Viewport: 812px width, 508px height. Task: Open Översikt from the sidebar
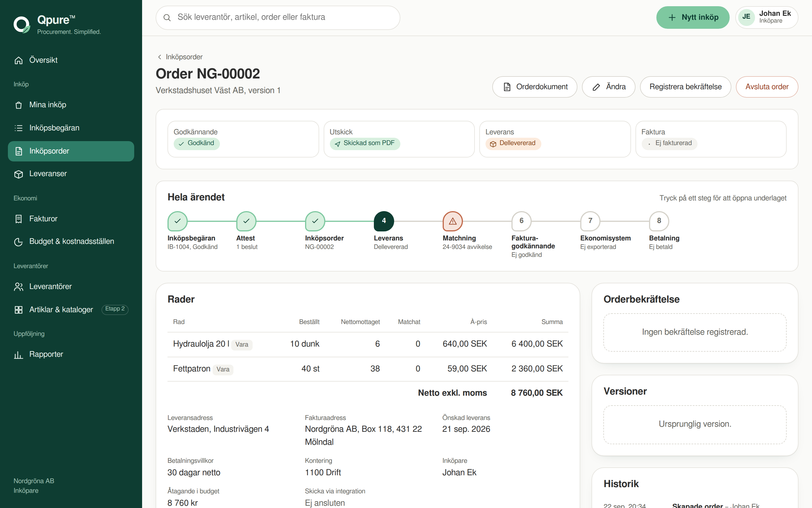pos(71,60)
